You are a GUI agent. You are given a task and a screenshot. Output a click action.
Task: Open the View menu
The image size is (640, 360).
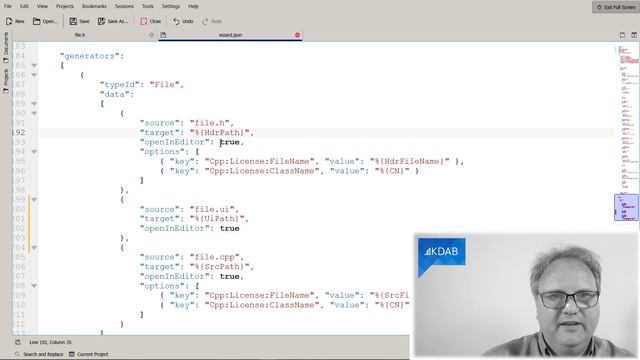coord(42,6)
